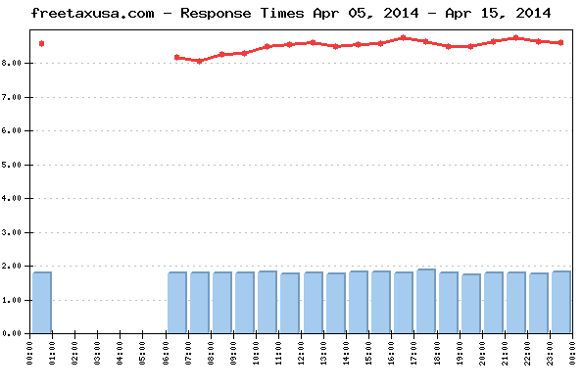Click the red line marker above the 21:00 bar

pos(516,38)
